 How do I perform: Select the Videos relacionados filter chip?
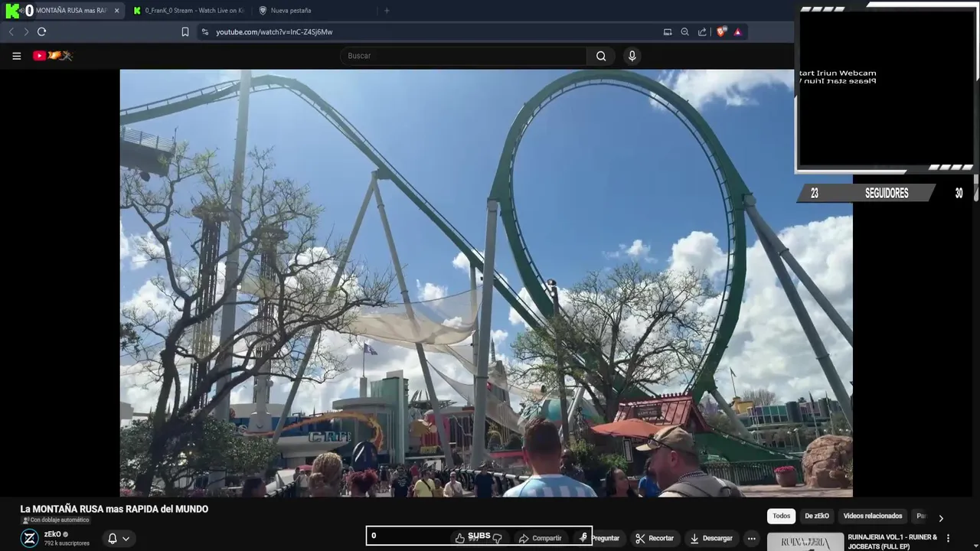coord(873,516)
